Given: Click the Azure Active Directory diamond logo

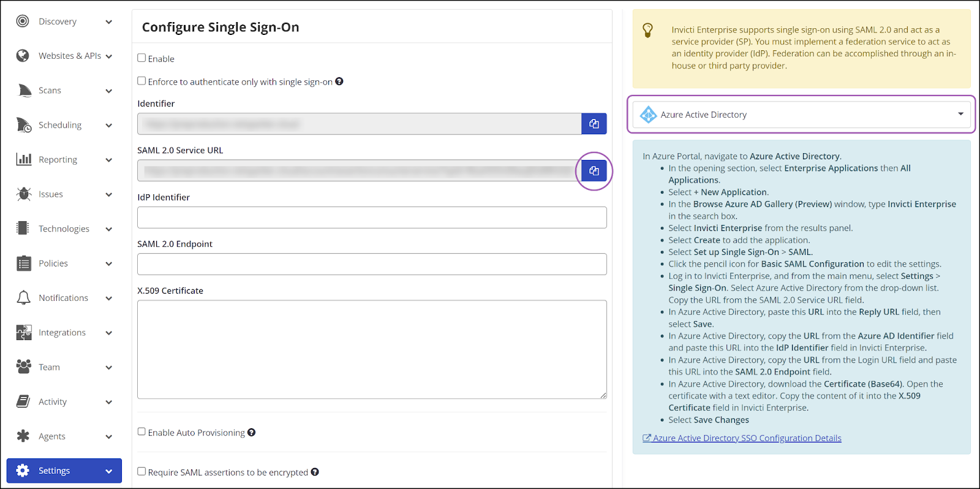Looking at the screenshot, I should pos(648,115).
